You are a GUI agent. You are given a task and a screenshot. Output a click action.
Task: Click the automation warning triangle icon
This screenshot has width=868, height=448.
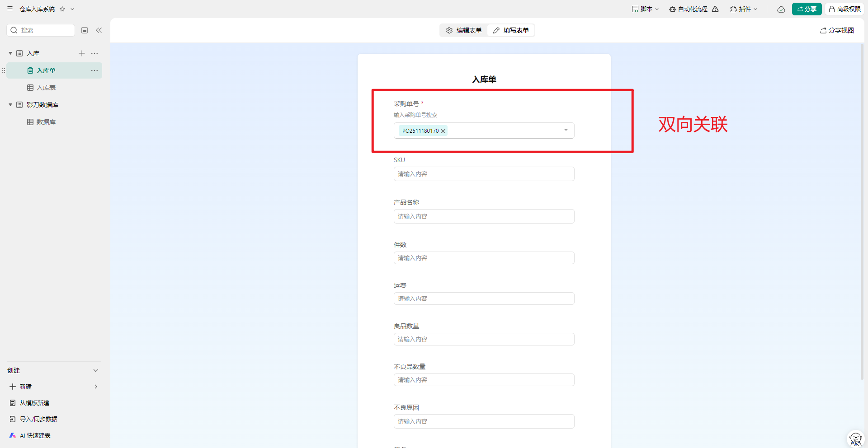pos(715,9)
